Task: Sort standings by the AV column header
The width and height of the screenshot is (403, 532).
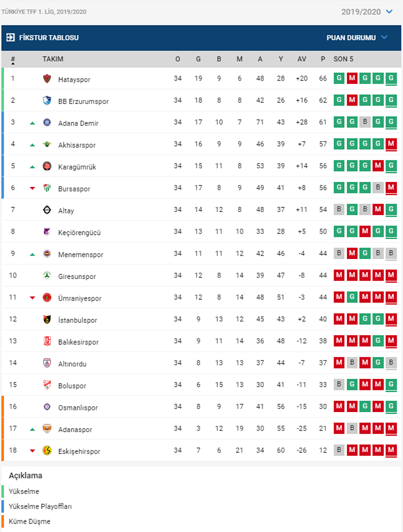Action: [301, 59]
